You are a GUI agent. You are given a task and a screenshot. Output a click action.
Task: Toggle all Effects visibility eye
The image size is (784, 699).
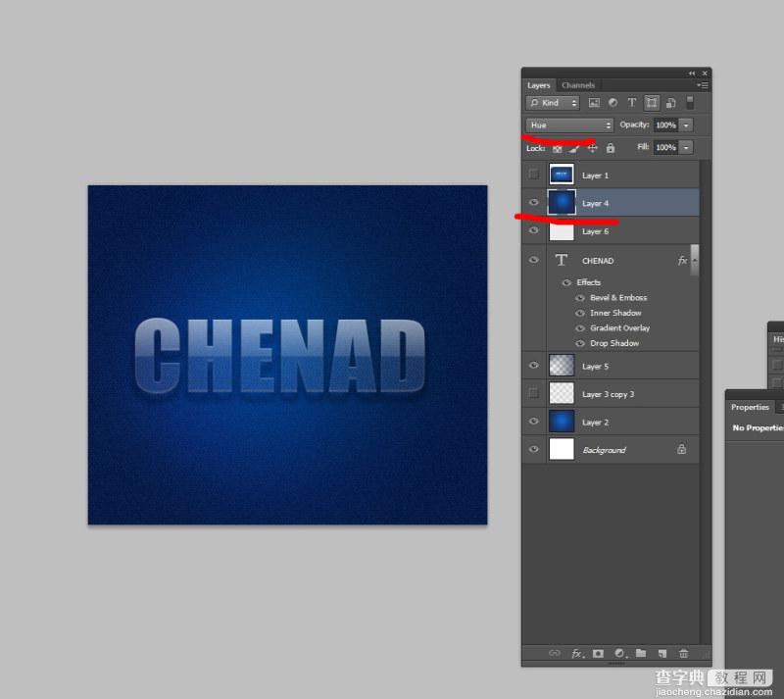pyautogui.click(x=566, y=282)
